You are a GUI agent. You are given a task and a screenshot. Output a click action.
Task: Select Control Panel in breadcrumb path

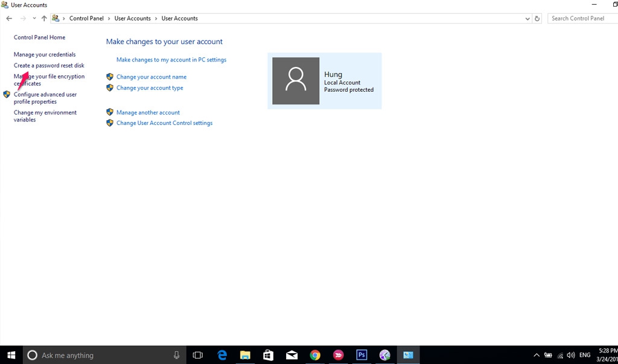[86, 19]
